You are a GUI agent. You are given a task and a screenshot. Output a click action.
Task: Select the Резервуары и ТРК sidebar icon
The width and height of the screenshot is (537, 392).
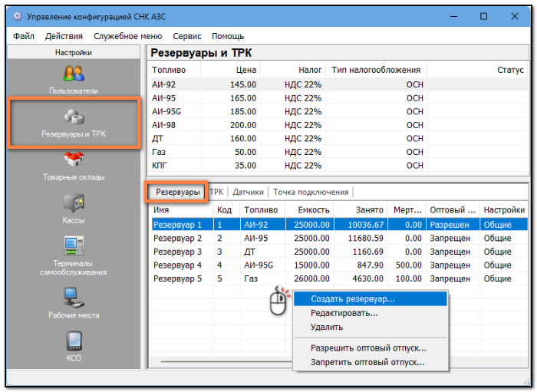pyautogui.click(x=74, y=123)
